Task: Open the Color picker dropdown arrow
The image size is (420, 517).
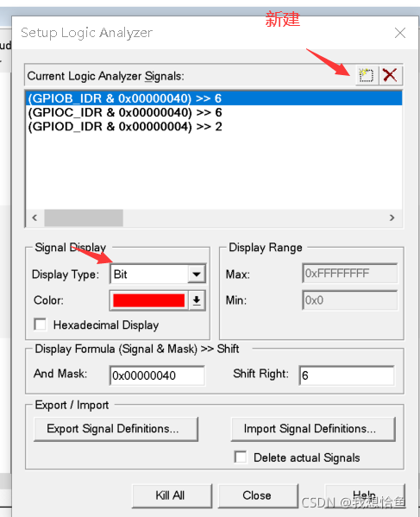Action: 197,300
